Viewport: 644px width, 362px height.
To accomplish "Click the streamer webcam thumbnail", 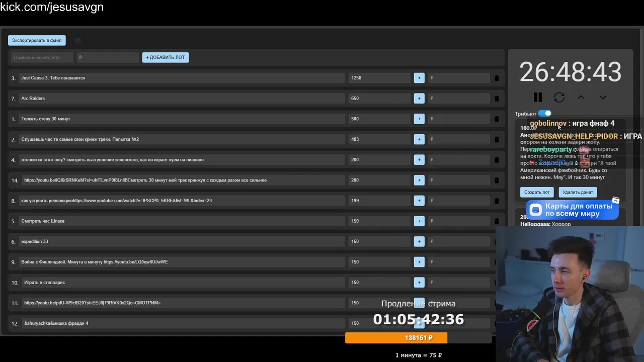I will click(x=570, y=294).
